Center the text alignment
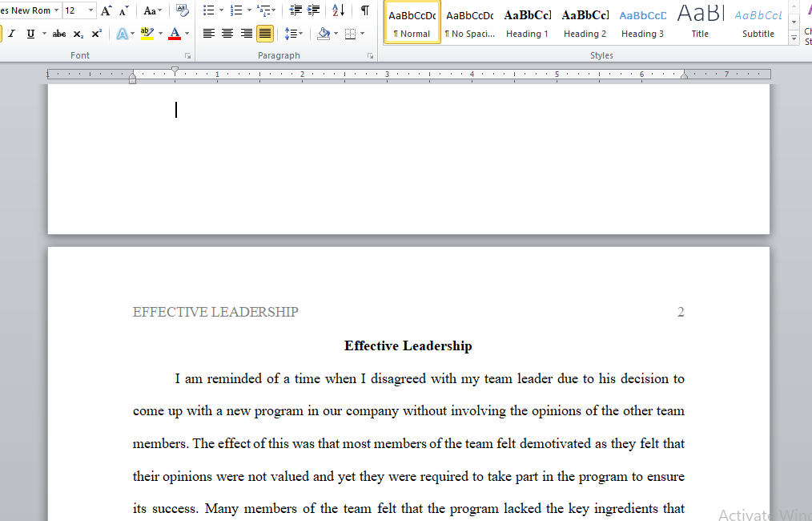Image resolution: width=812 pixels, height=521 pixels. tap(227, 34)
